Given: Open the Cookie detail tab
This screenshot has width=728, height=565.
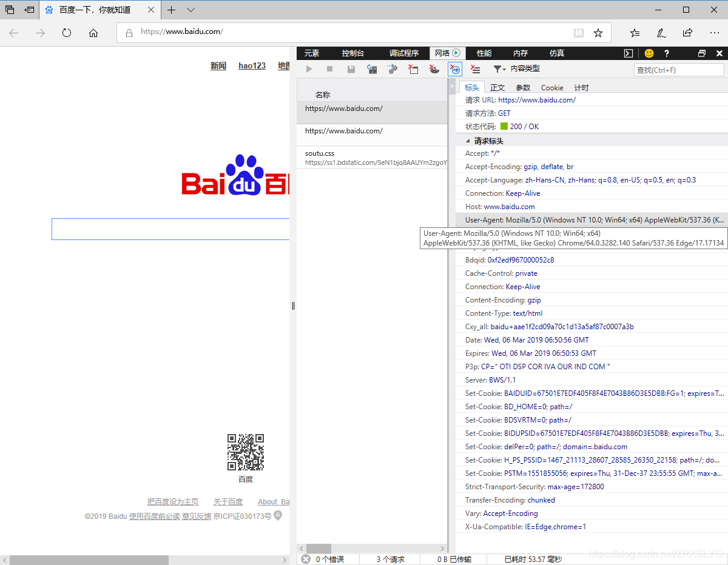Looking at the screenshot, I should coord(552,87).
